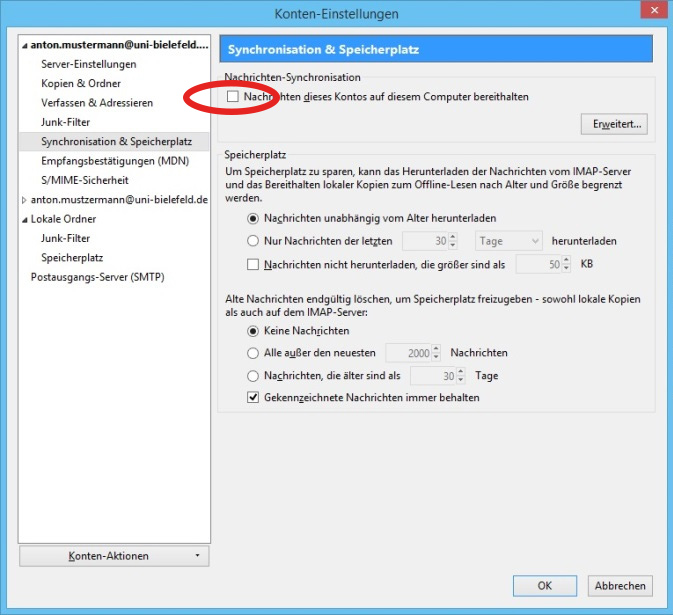Image resolution: width=673 pixels, height=615 pixels.
Task: Increase the 2000 messages value with up arrow
Action: (x=436, y=348)
